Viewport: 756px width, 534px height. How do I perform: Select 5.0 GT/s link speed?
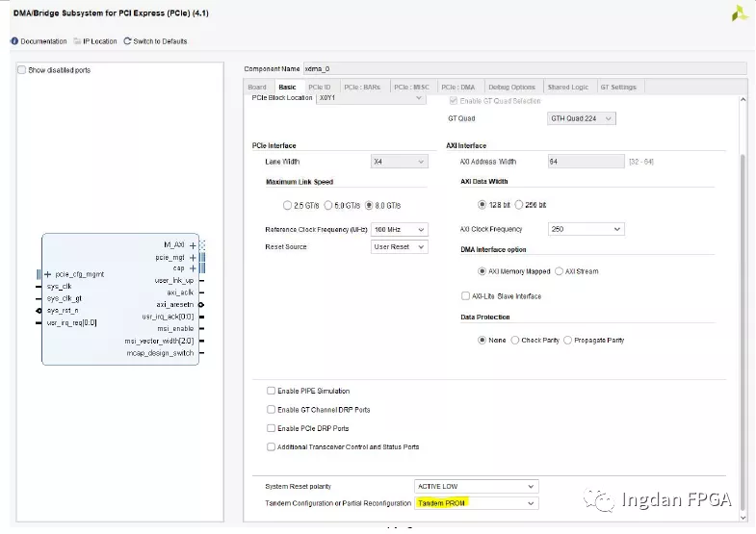328,206
